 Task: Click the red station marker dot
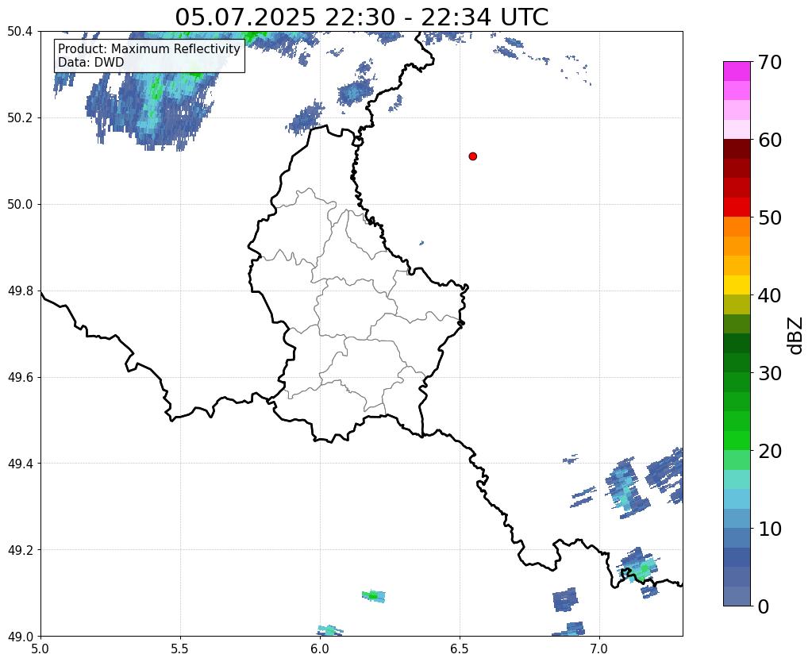(472, 156)
